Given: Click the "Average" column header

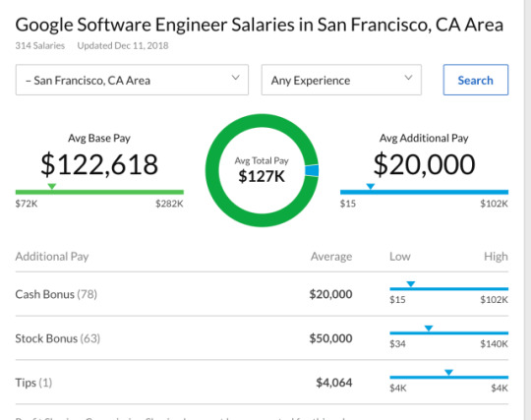Looking at the screenshot, I should coord(331,257).
